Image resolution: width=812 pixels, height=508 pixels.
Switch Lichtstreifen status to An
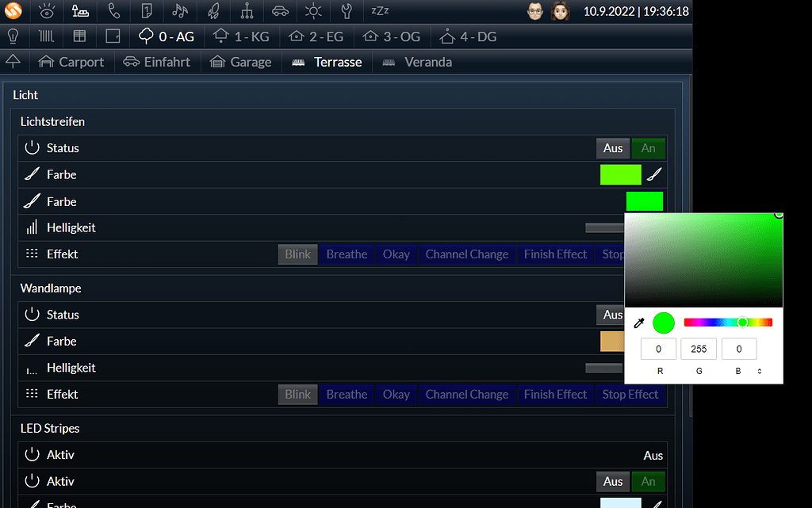pyautogui.click(x=649, y=148)
